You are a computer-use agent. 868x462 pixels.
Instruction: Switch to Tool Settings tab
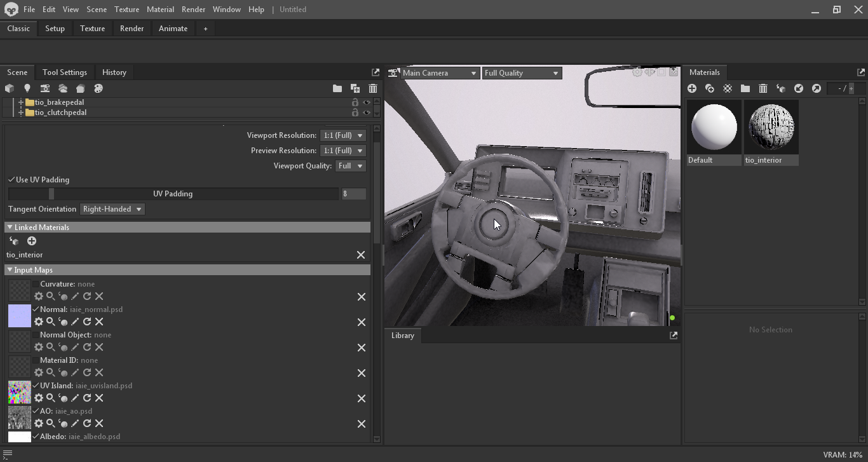(x=65, y=72)
